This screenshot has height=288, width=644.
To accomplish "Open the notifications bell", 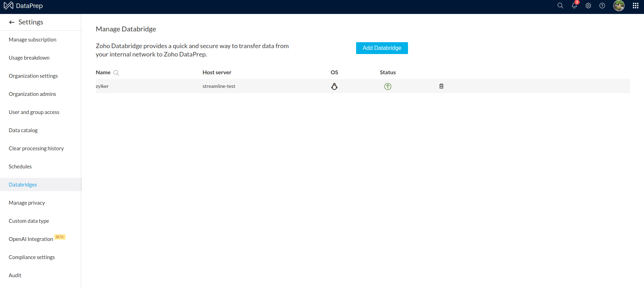I will (574, 6).
